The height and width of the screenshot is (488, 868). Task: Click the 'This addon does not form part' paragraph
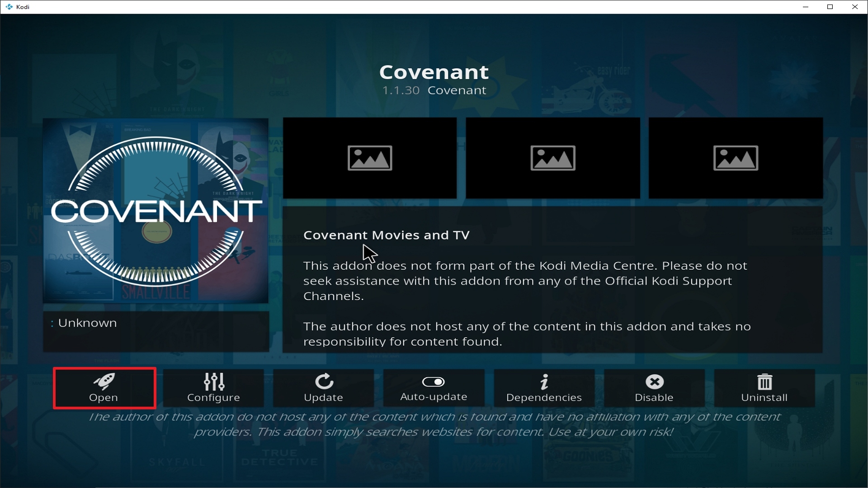click(x=525, y=281)
